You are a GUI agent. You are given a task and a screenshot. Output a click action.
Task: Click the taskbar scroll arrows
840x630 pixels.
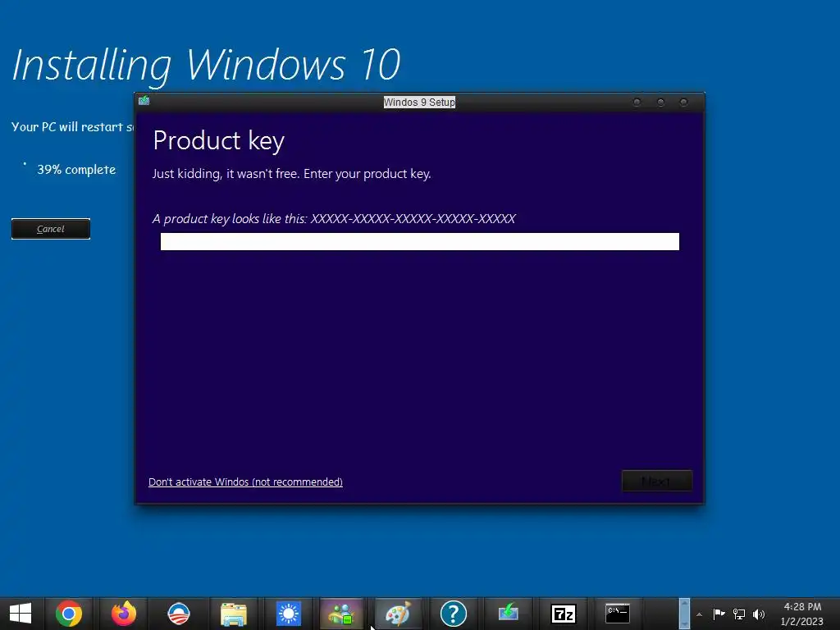point(684,614)
